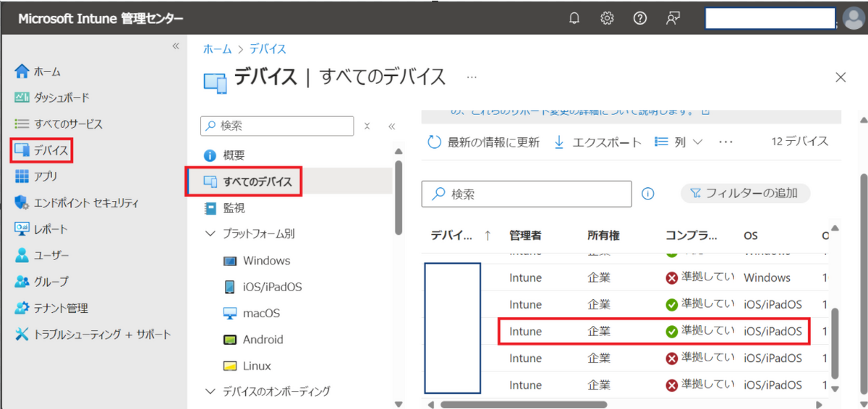Sort by OS column header

click(751, 236)
